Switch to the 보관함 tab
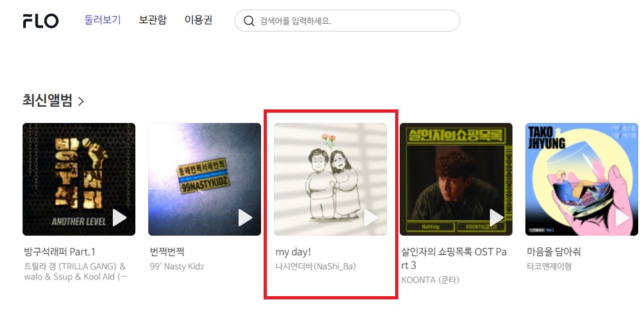 tap(153, 20)
